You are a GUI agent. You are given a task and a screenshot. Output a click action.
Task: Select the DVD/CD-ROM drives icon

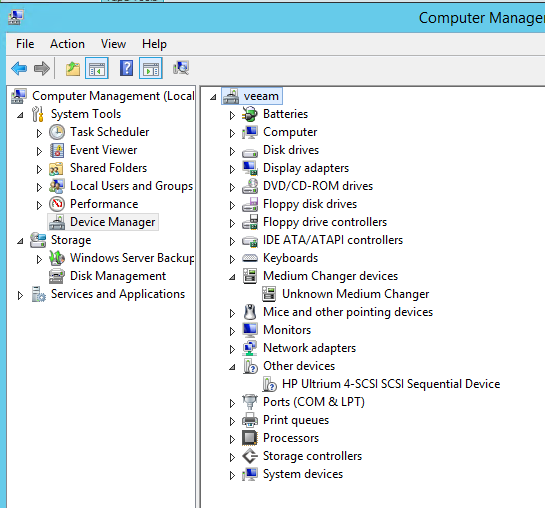tap(250, 186)
